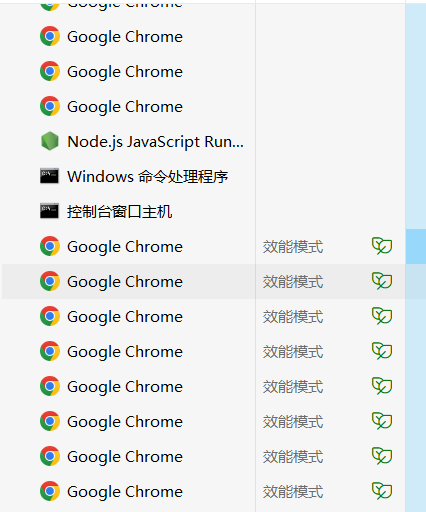Click the Node.js green hexagon icon
This screenshot has width=426, height=512.
coord(50,141)
